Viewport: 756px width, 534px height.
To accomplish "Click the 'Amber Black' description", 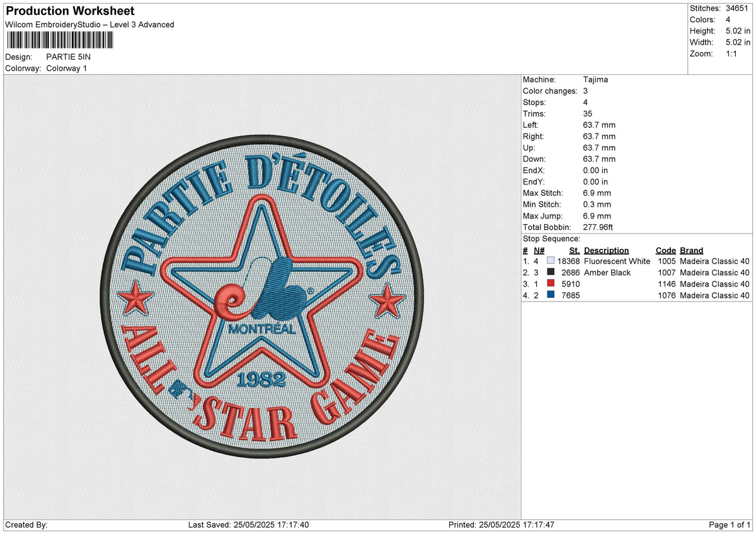I will tap(607, 273).
